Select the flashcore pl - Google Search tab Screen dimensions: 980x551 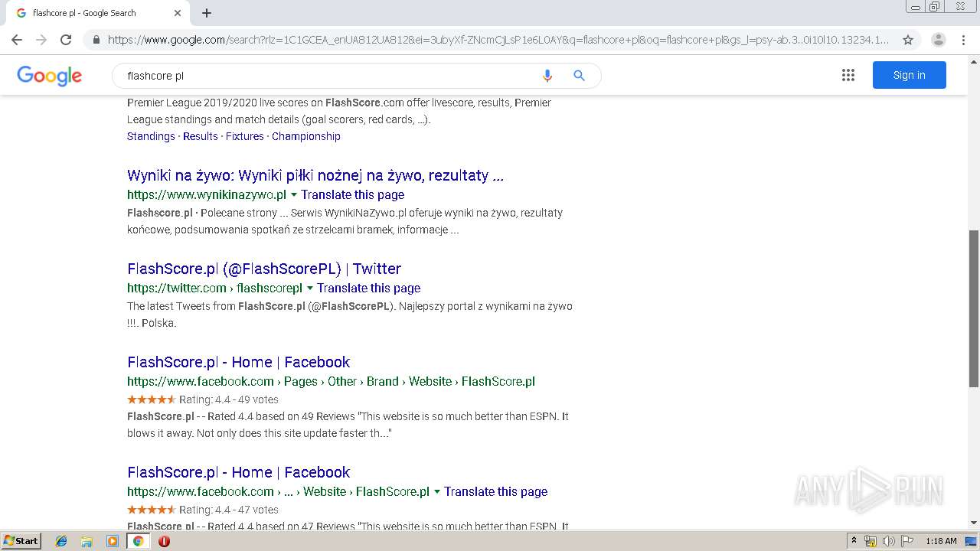(x=96, y=13)
